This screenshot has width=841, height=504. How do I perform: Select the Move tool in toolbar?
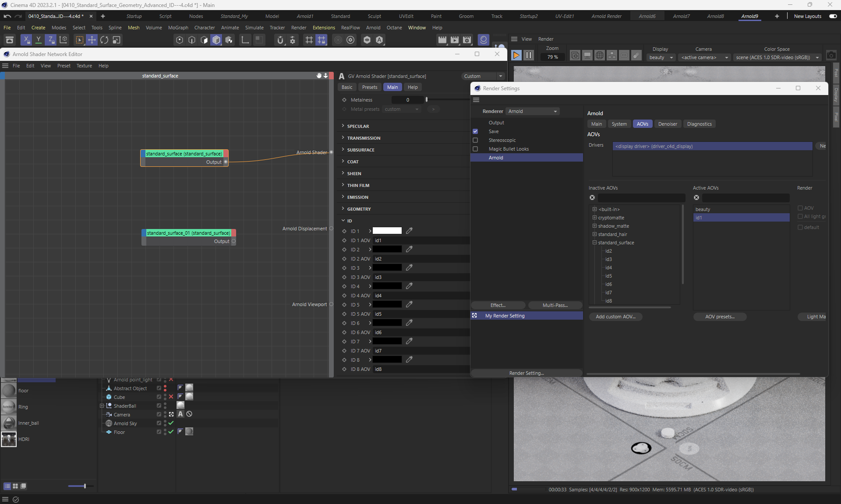tap(92, 40)
